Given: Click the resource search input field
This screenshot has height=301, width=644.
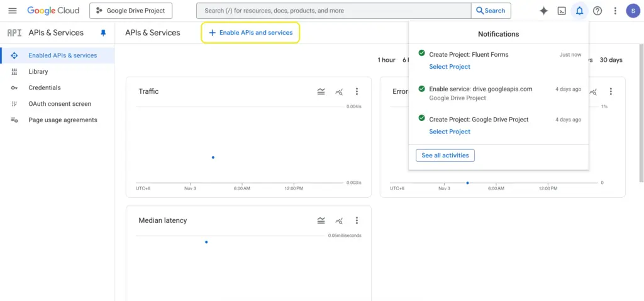Looking at the screenshot, I should pos(333,11).
